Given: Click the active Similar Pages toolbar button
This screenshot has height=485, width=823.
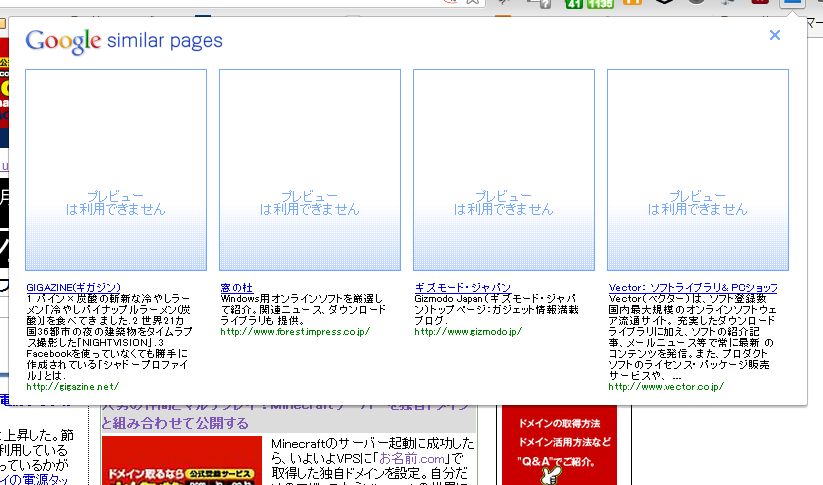Looking at the screenshot, I should pos(792,3).
